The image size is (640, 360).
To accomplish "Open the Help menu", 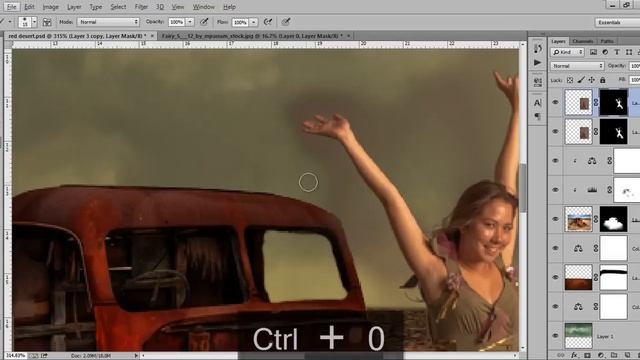I will pos(229,7).
